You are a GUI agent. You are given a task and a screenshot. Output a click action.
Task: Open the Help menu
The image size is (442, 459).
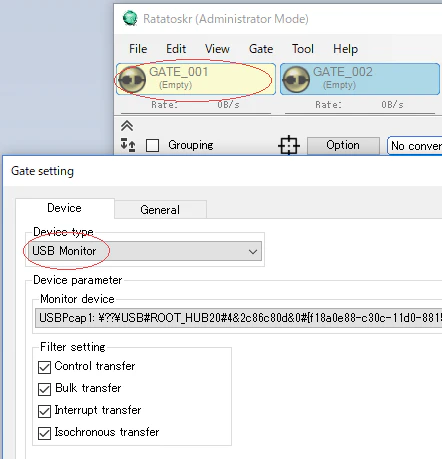[345, 49]
